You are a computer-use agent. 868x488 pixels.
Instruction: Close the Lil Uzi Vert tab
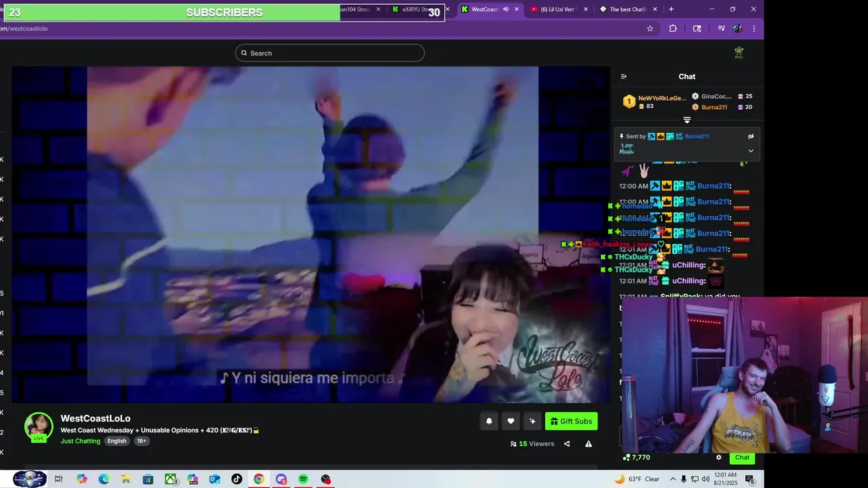586,9
